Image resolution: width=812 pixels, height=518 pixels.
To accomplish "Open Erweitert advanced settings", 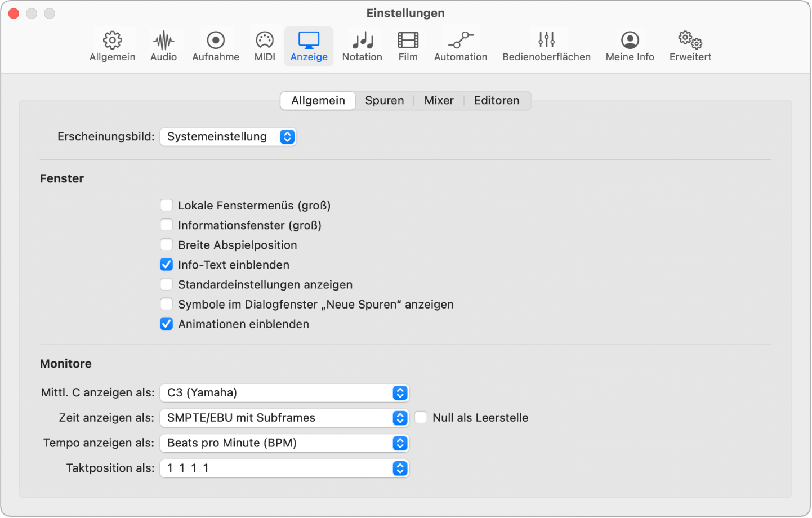I will coord(690,46).
